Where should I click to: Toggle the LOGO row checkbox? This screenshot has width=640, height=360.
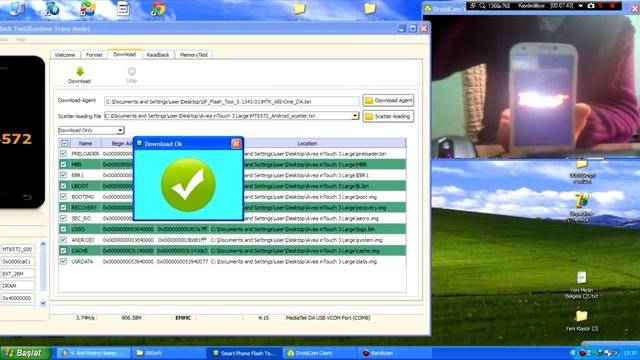63,229
